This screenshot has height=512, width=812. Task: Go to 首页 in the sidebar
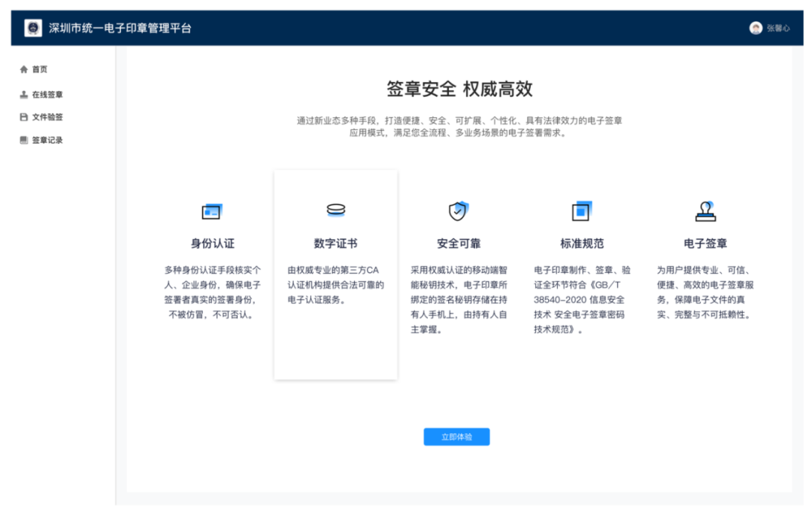[39, 69]
